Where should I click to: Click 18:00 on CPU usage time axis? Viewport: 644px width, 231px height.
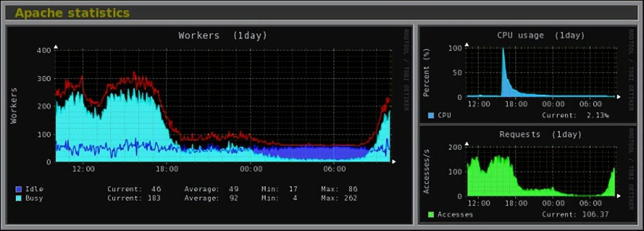pyautogui.click(x=516, y=104)
